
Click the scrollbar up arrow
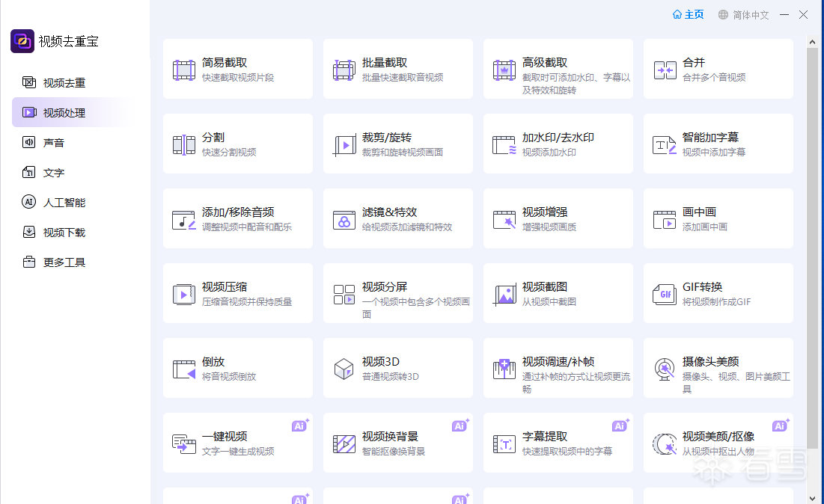point(813,41)
